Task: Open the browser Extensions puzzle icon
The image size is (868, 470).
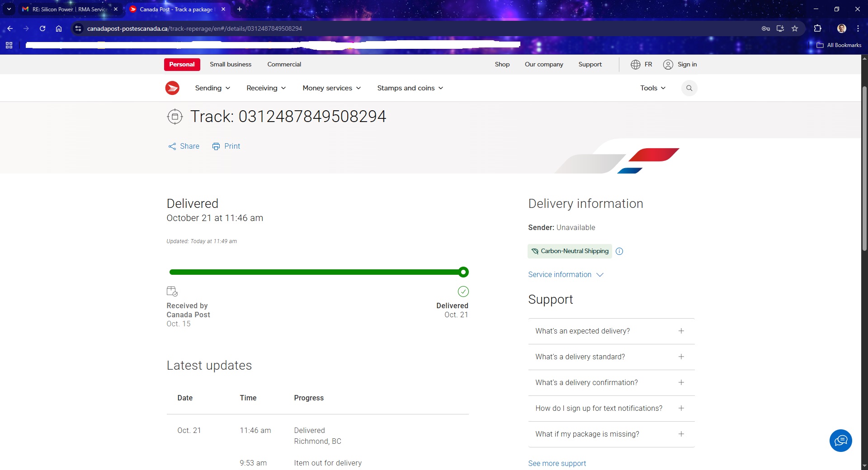Action: 817,28
